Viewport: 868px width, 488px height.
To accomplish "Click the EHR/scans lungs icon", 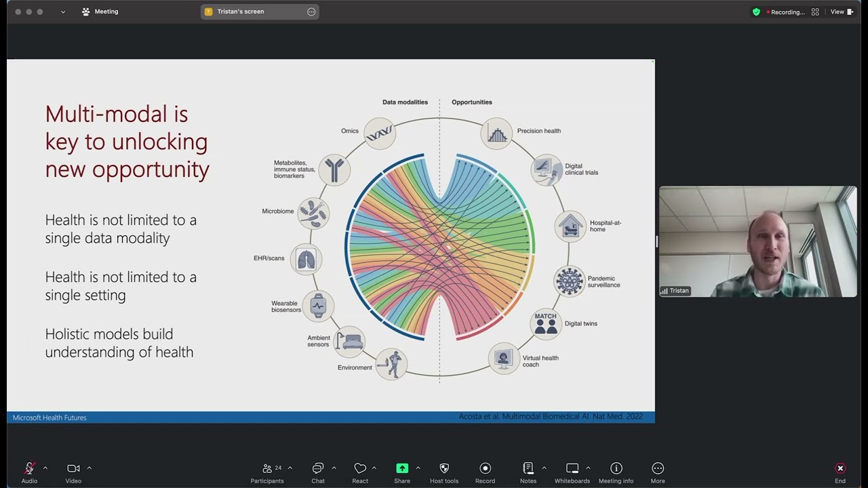I will 307,260.
